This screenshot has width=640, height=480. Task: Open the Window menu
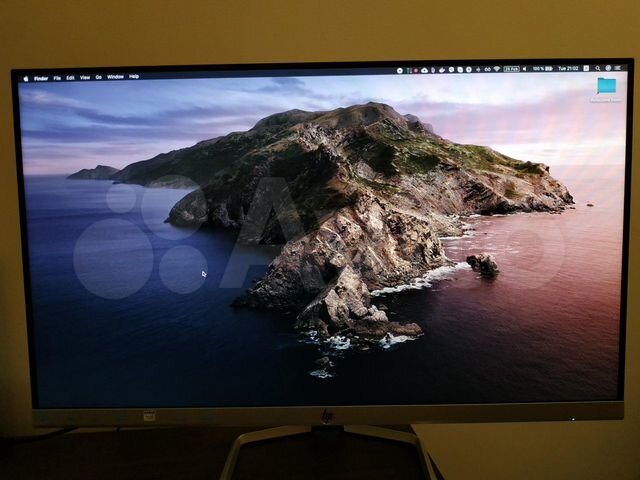click(x=115, y=77)
